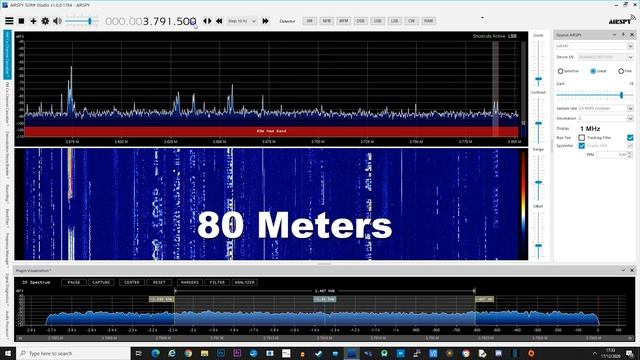Open the Source AIRSPY panel options arrow

pos(614,35)
